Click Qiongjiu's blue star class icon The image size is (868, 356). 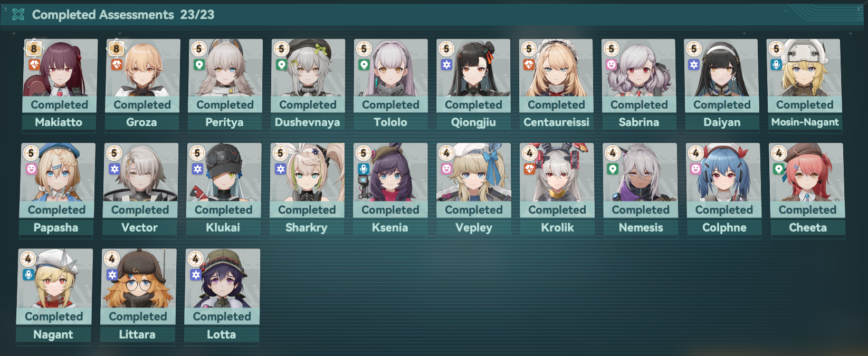446,65
